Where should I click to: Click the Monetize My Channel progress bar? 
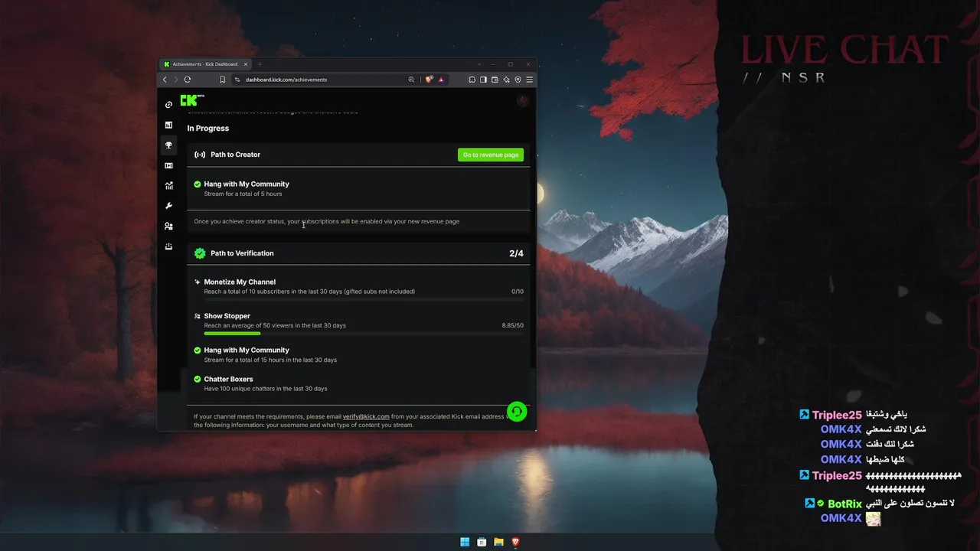point(364,299)
